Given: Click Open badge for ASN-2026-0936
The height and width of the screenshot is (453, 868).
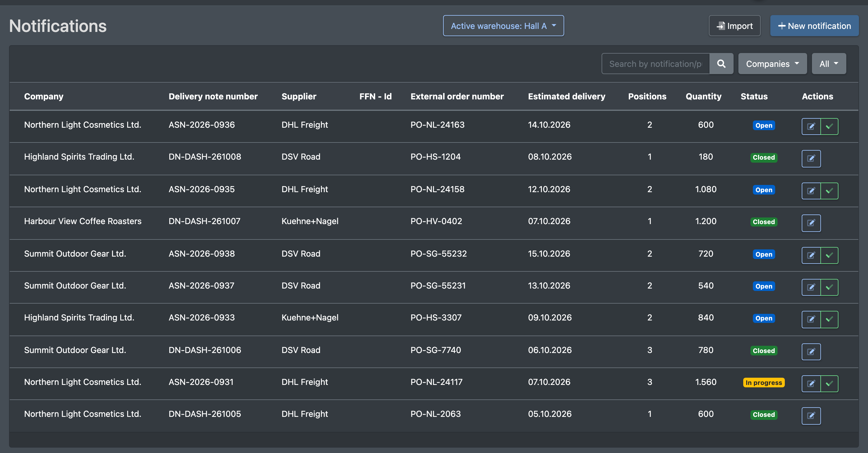Looking at the screenshot, I should point(763,125).
